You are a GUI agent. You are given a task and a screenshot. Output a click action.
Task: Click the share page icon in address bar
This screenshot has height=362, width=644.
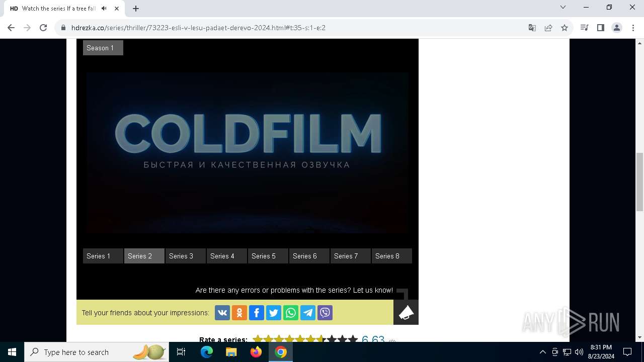coord(548,28)
